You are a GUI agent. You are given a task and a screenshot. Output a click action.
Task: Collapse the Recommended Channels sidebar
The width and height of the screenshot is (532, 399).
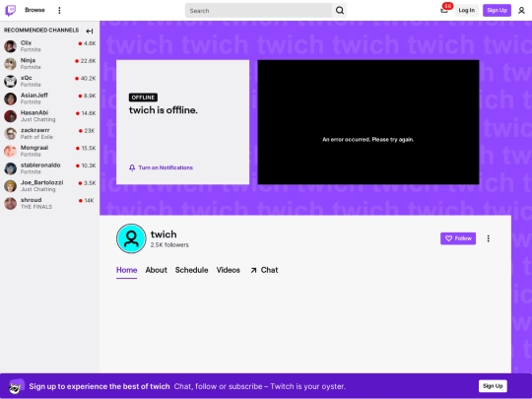point(90,31)
